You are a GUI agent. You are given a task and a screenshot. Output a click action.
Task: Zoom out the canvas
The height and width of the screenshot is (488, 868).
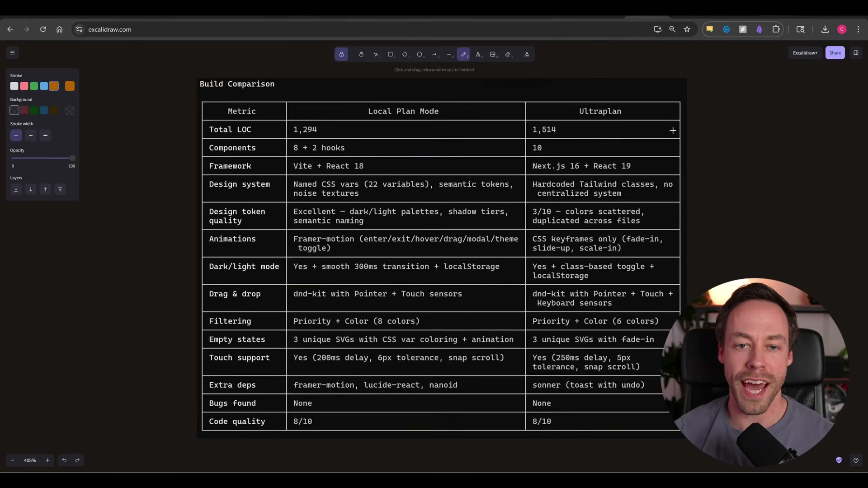pos(13,460)
